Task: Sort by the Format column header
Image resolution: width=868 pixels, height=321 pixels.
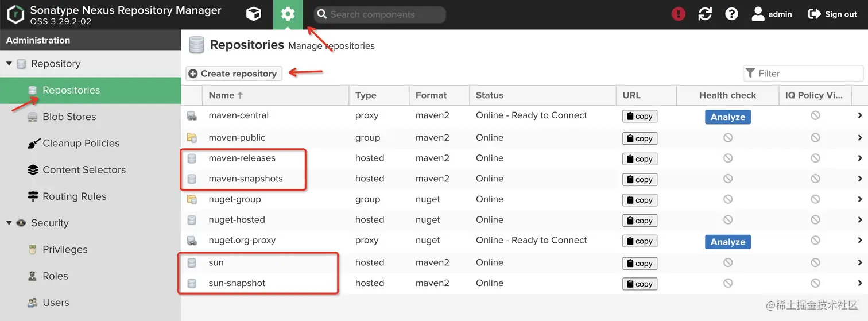Action: tap(439, 95)
